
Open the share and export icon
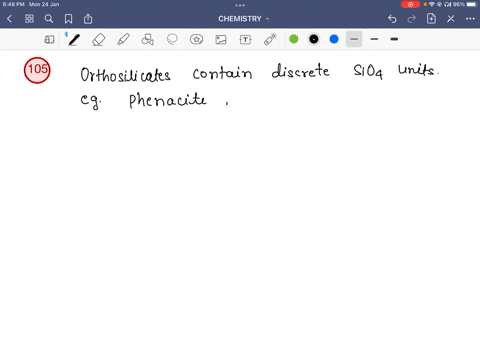[x=88, y=19]
